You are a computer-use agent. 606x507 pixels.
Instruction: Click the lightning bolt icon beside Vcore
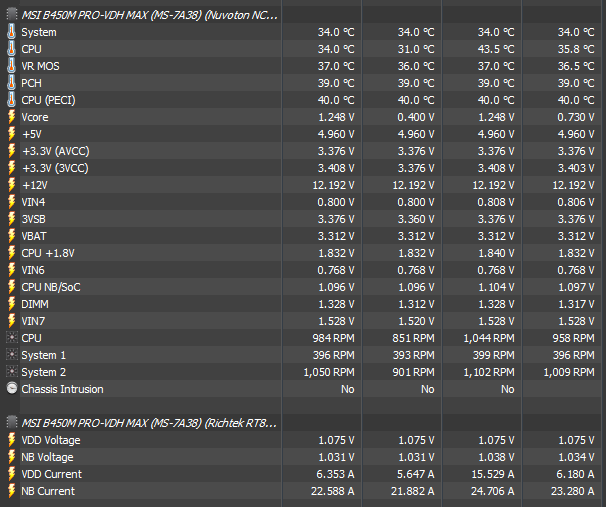click(x=11, y=117)
